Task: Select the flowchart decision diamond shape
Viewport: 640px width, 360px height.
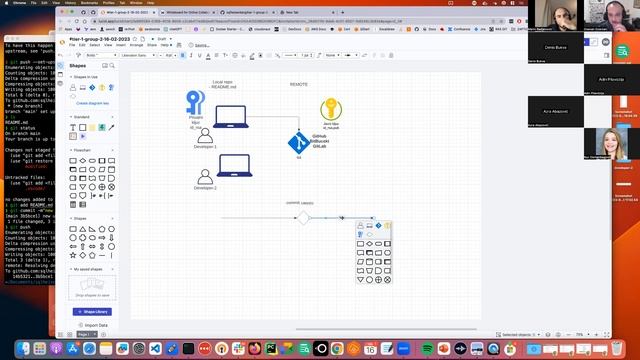Action: 82,160
